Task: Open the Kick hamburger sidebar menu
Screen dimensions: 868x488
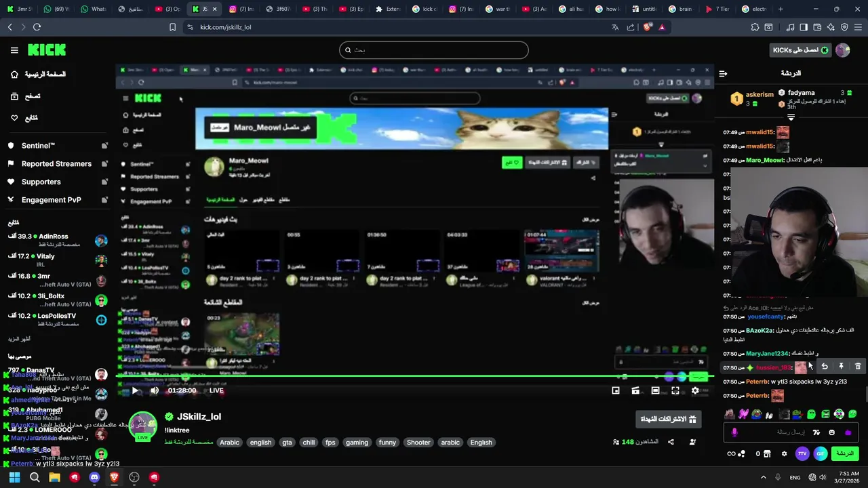Action: (14, 50)
